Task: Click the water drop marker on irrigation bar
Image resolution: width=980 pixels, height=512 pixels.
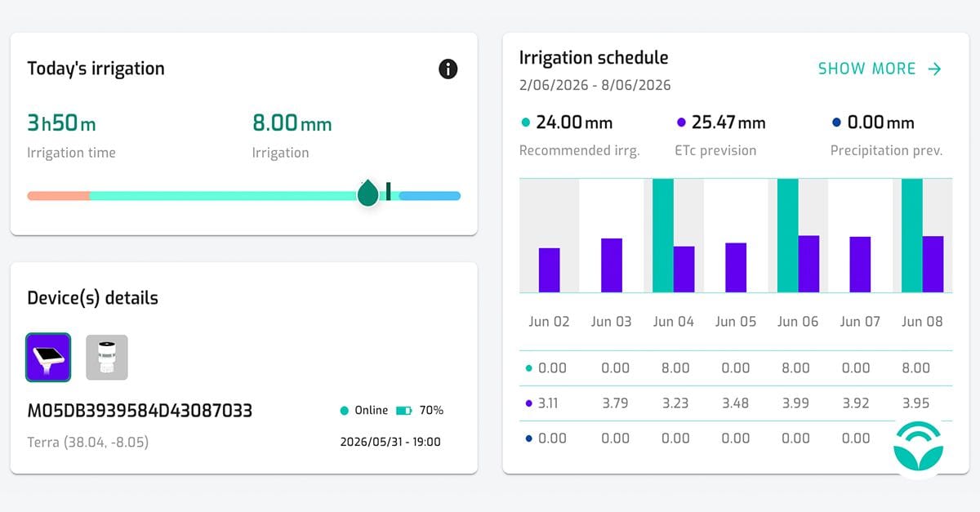Action: (367, 193)
